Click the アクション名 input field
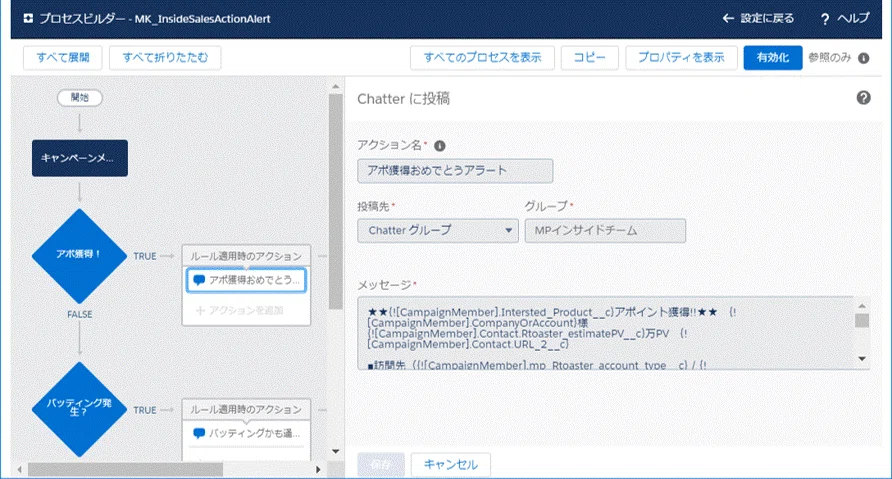Screen dimensions: 892x479 [x=455, y=171]
